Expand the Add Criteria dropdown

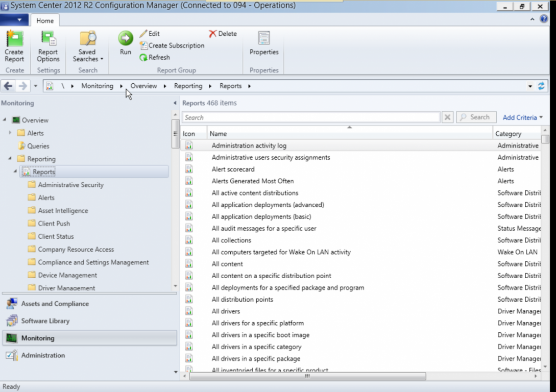(x=522, y=117)
